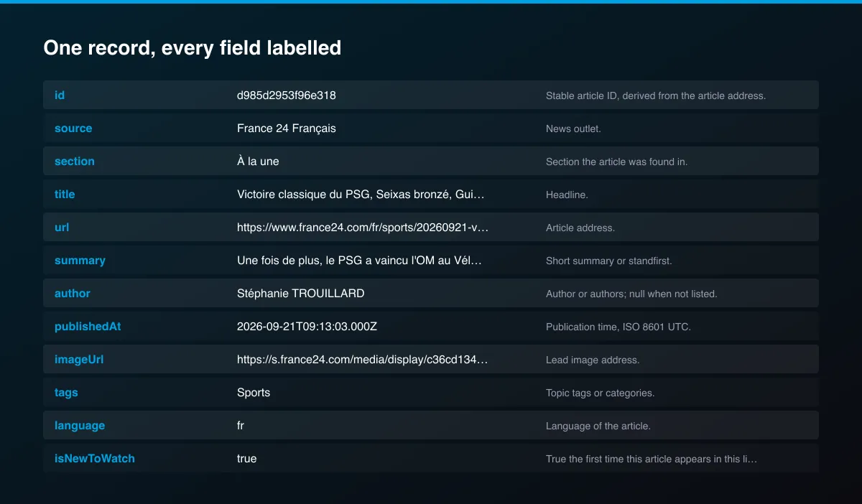Click the description "Topic tags or categories."
Image resolution: width=862 pixels, height=504 pixels.
click(601, 393)
